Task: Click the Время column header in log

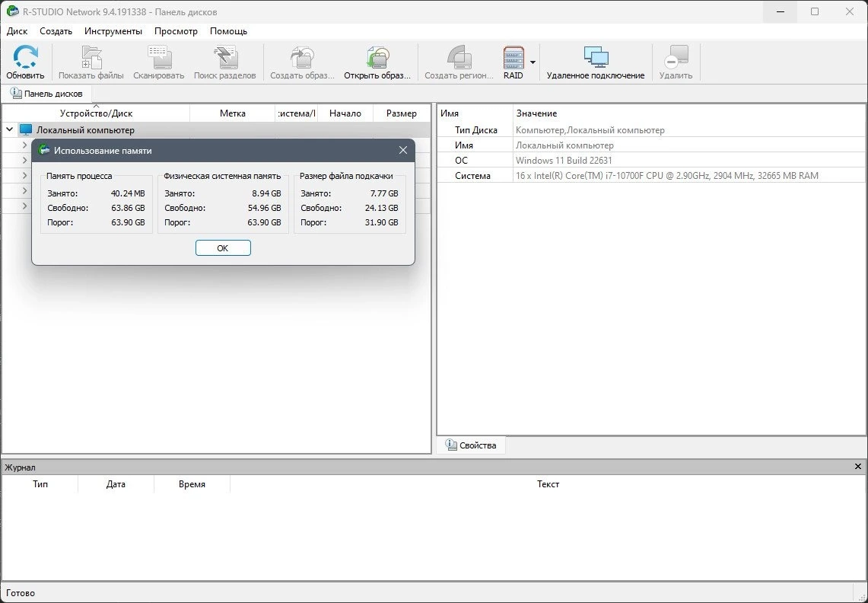Action: (x=192, y=483)
